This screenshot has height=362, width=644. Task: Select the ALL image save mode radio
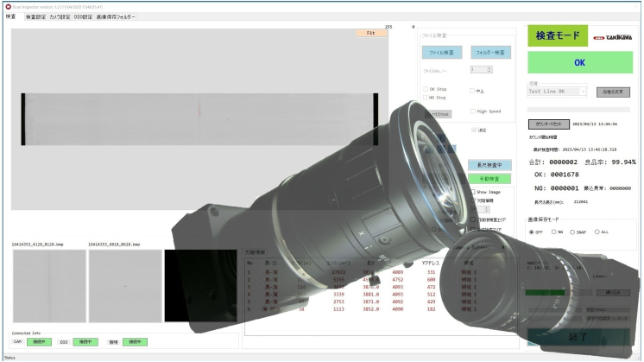pyautogui.click(x=597, y=232)
